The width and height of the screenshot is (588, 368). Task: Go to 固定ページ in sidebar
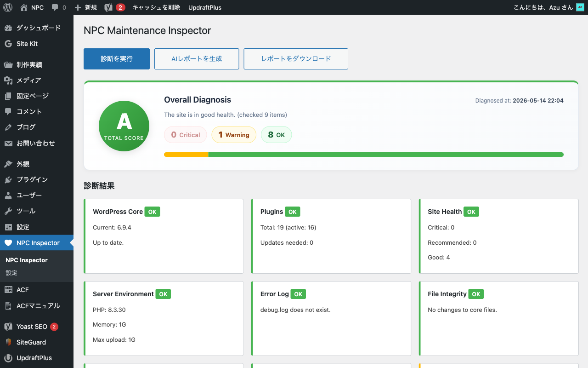37,96
